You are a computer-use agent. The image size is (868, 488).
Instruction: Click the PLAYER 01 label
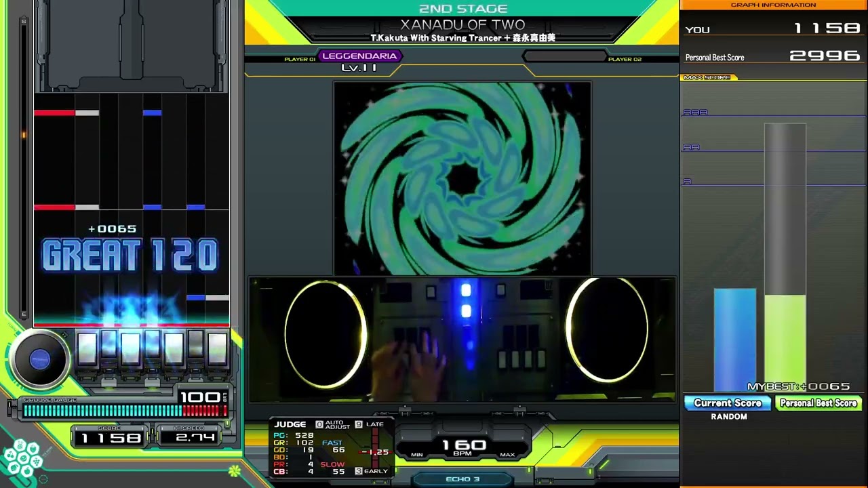pyautogui.click(x=300, y=60)
